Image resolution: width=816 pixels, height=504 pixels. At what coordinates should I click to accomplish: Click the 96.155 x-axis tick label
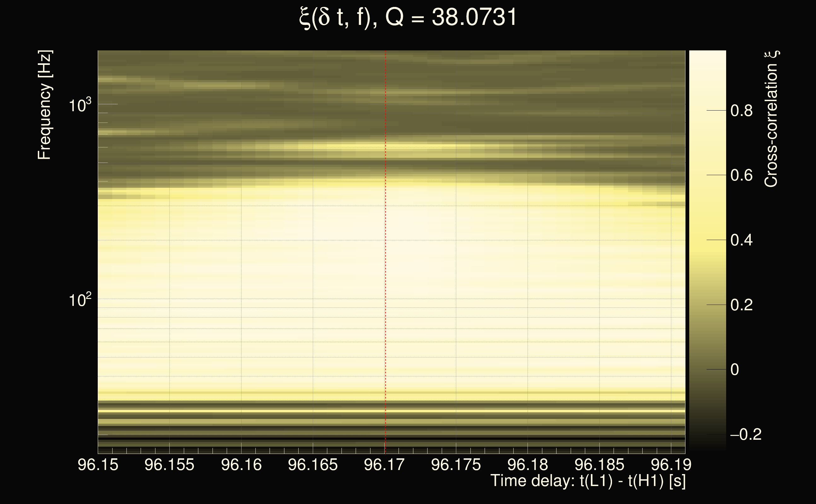click(x=169, y=465)
